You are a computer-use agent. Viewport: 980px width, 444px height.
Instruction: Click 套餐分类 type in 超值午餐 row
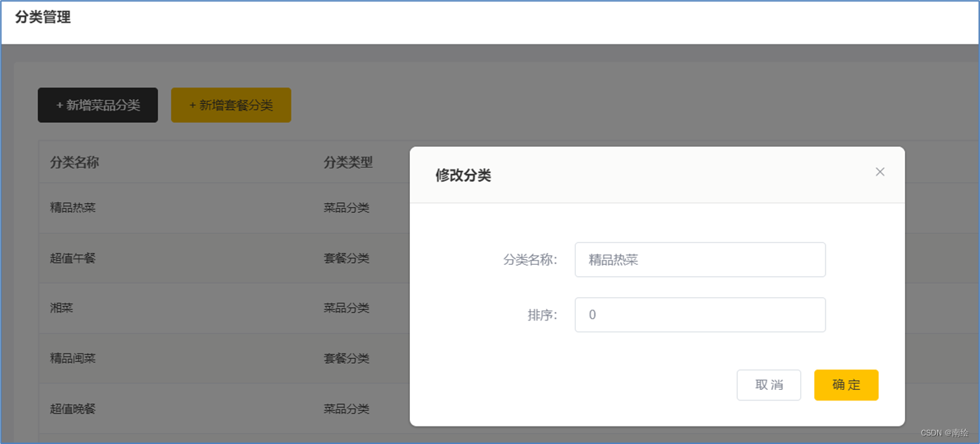tap(347, 258)
